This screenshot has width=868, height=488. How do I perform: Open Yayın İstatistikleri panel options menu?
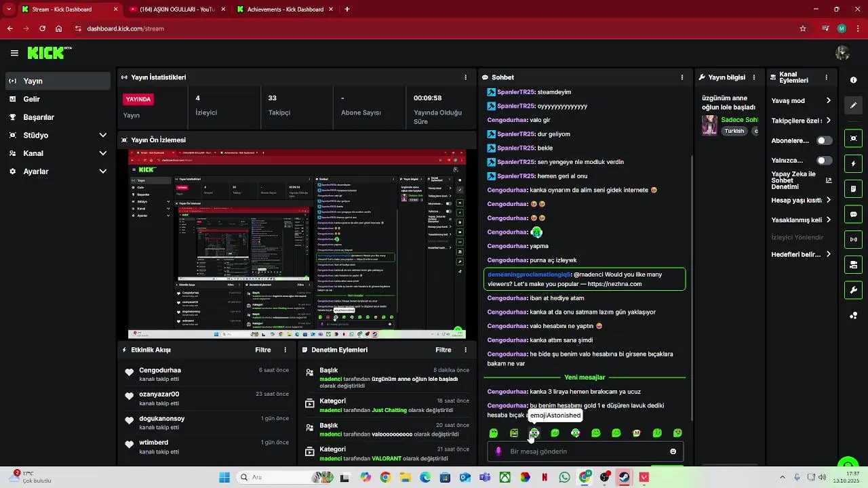point(465,77)
